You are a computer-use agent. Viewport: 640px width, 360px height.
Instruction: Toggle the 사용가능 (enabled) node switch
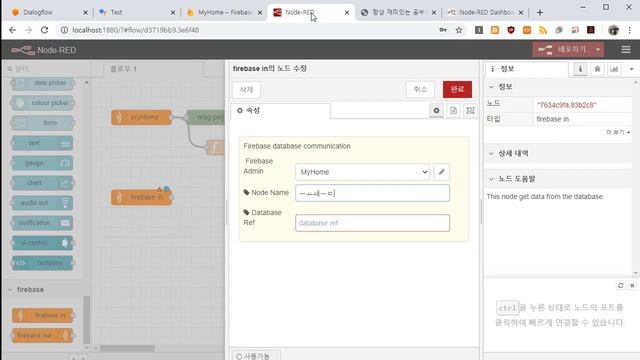(256, 356)
